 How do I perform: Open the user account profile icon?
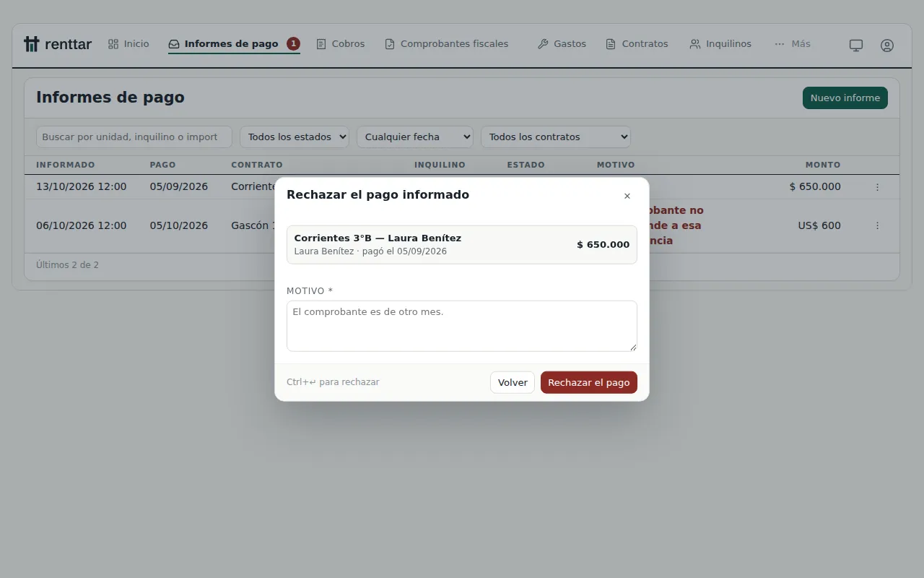[887, 45]
